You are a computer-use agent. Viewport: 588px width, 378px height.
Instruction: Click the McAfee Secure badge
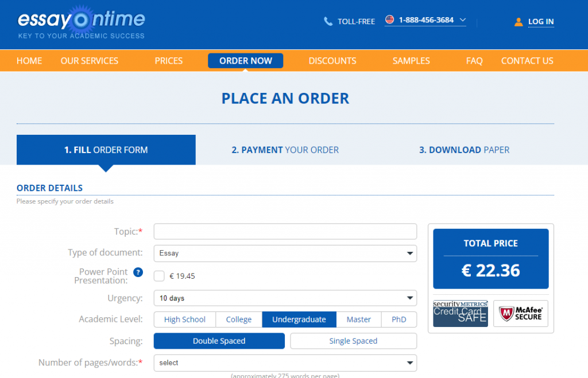point(520,314)
